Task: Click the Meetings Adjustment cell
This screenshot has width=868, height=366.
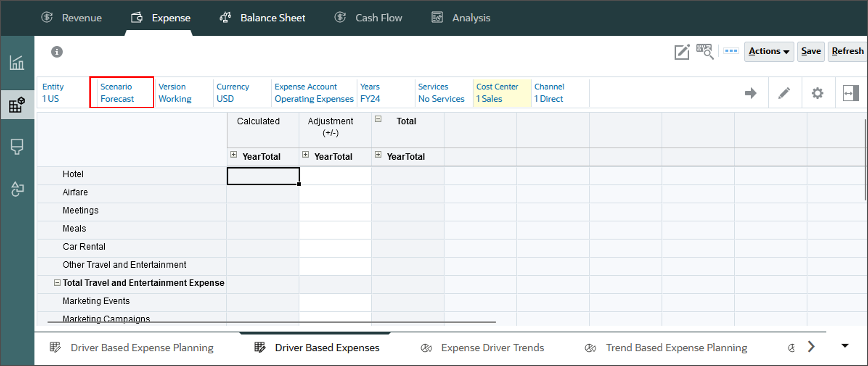Action: [x=335, y=212]
